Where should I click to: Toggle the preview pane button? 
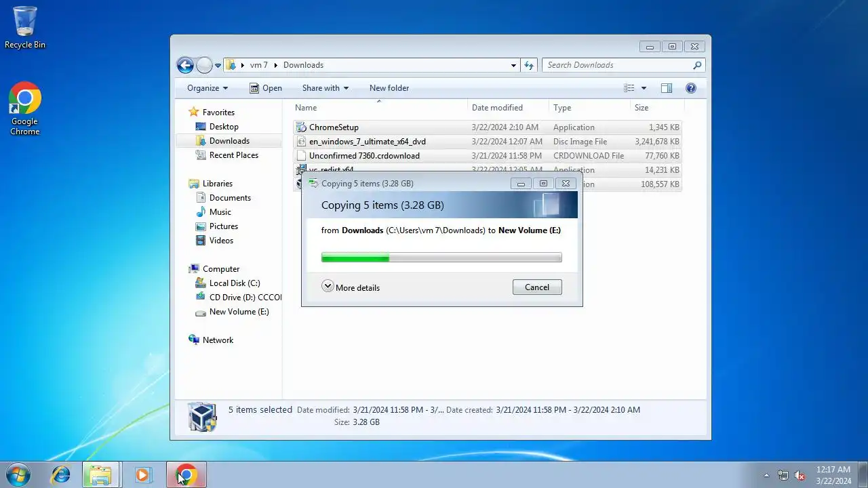pos(667,88)
